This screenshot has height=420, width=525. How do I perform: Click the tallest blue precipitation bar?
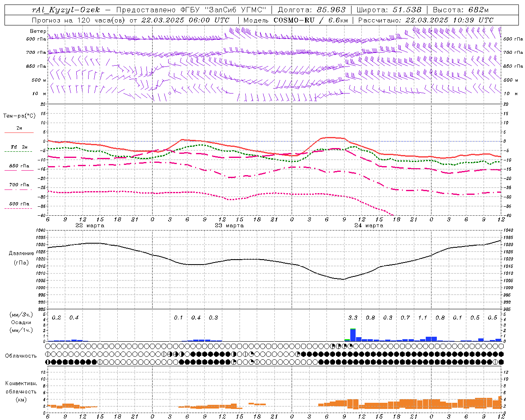[x=353, y=335]
